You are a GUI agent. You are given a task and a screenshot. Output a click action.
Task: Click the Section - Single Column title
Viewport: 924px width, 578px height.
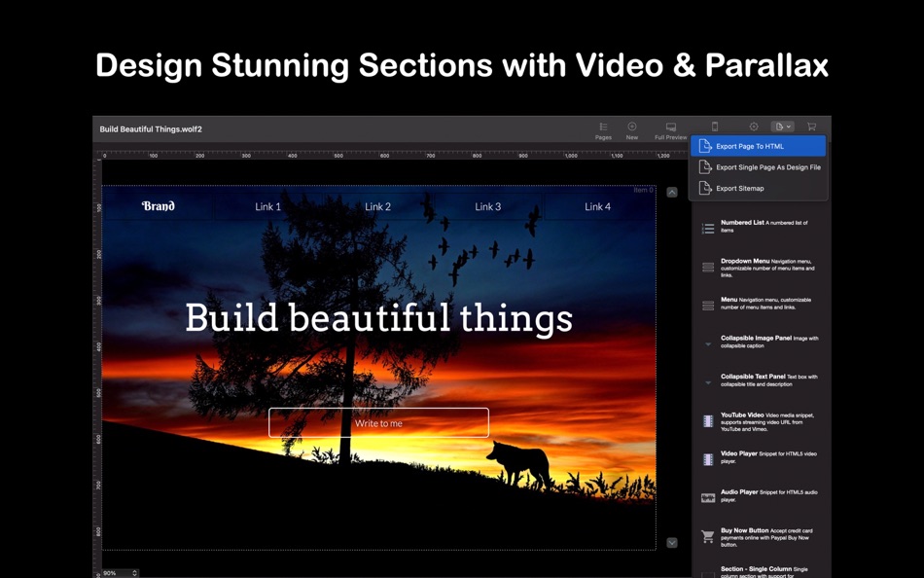[x=756, y=568]
